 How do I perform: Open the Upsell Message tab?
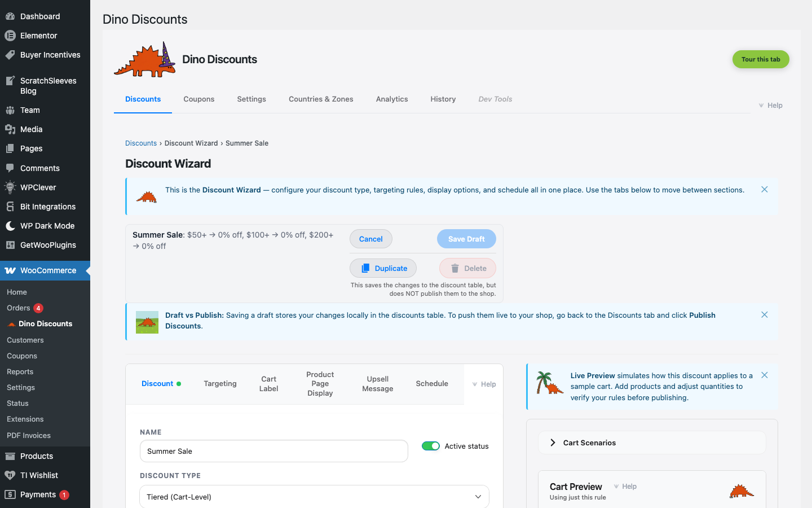378,384
